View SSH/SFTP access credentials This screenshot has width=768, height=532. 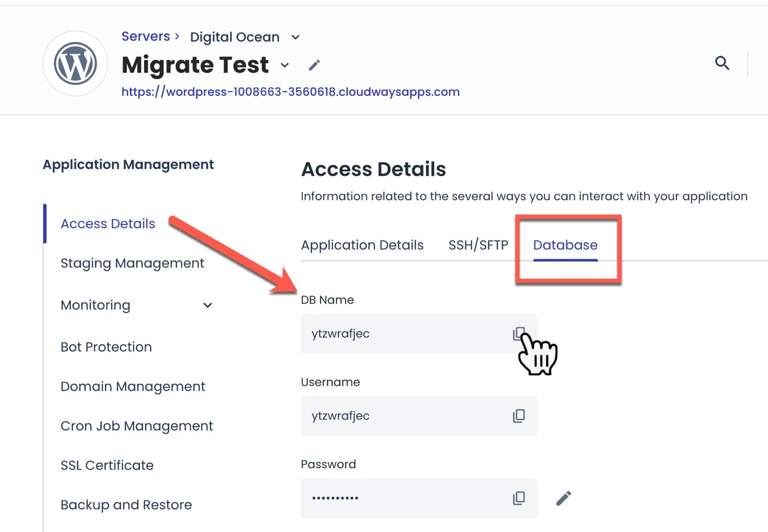[x=477, y=245]
